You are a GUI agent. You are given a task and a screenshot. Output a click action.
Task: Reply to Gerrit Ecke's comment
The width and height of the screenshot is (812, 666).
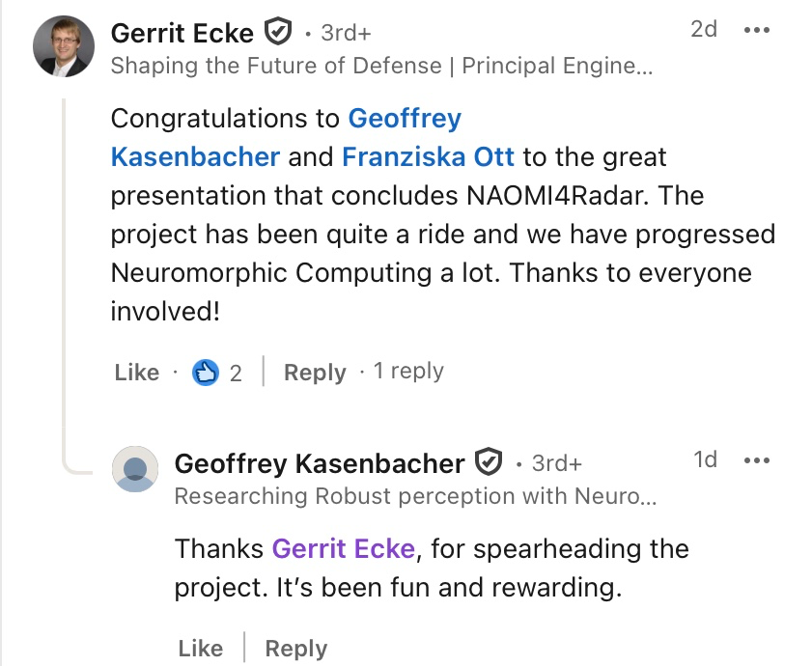(315, 373)
